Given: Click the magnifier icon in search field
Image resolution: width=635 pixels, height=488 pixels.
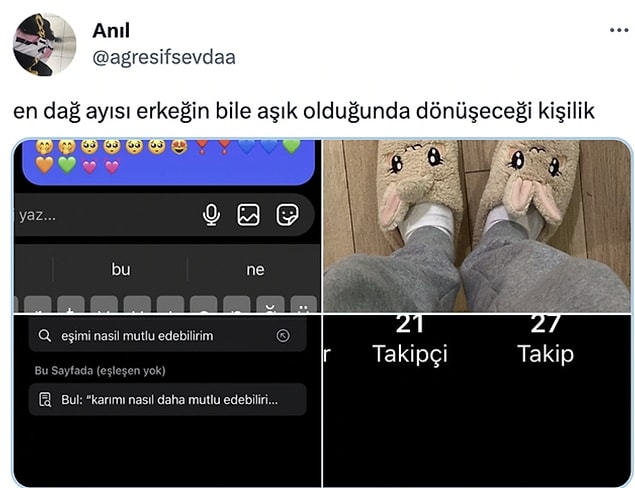Looking at the screenshot, I should [45, 336].
